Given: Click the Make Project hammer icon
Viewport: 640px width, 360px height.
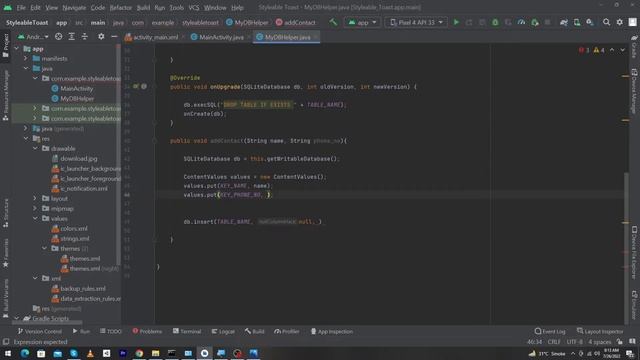Looking at the screenshot, I should 333,22.
